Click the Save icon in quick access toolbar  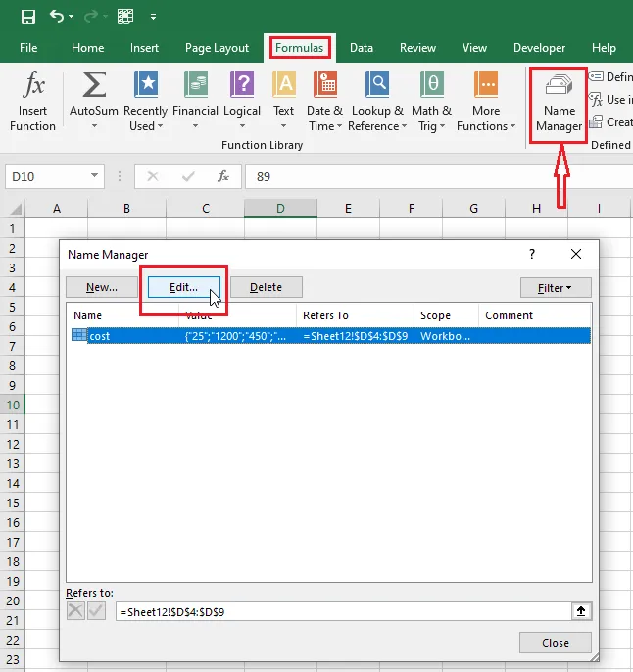point(28,17)
